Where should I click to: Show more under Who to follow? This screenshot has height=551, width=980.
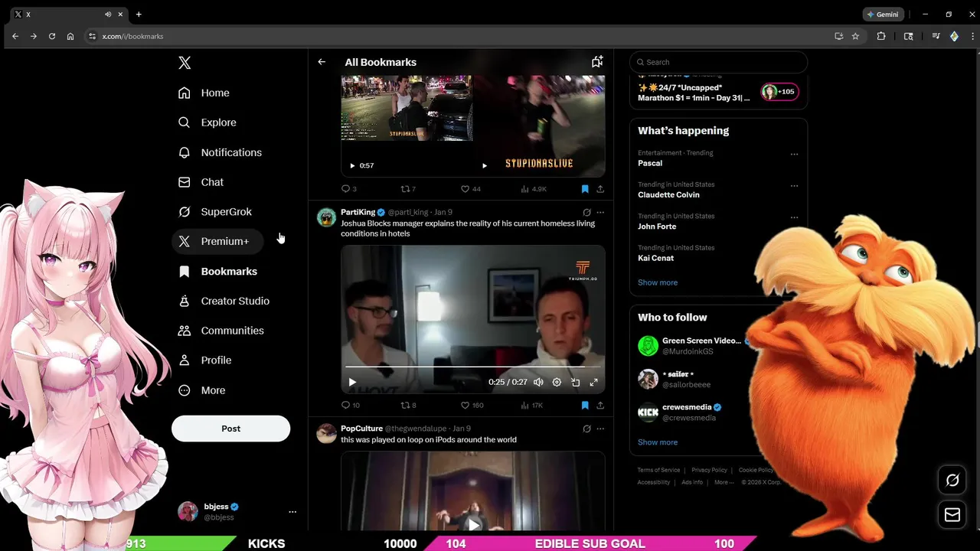point(658,442)
